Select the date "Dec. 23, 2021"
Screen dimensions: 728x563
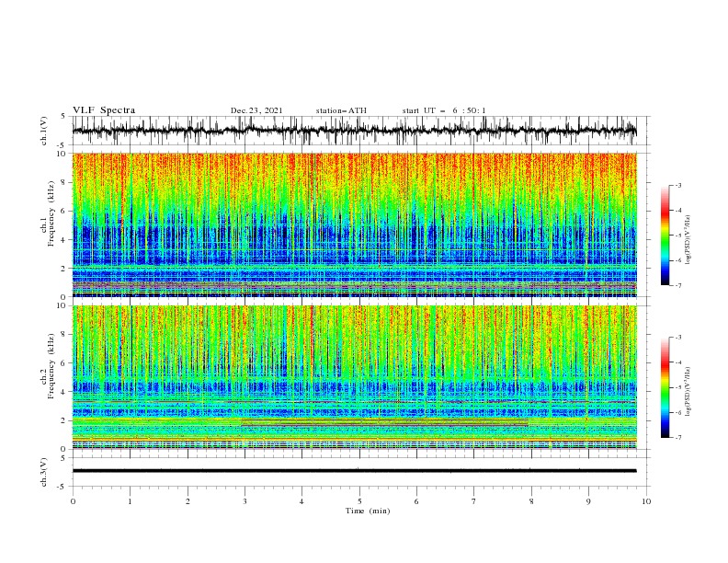(x=256, y=110)
